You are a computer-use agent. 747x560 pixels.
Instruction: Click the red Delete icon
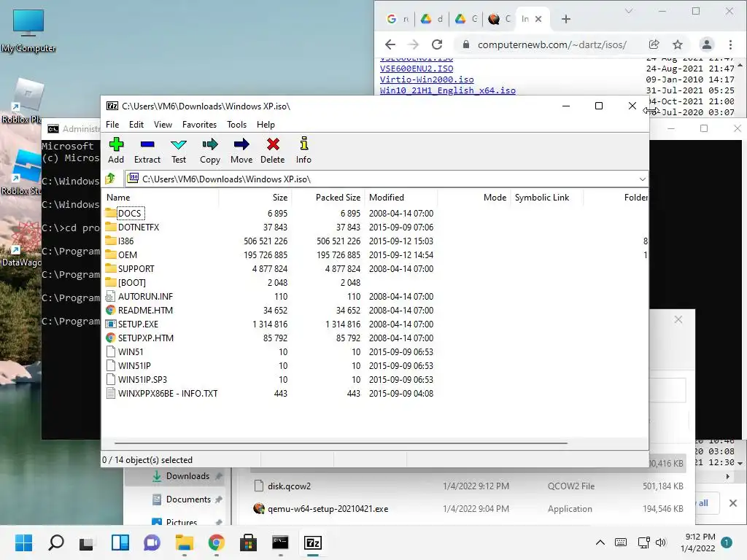pos(273,144)
